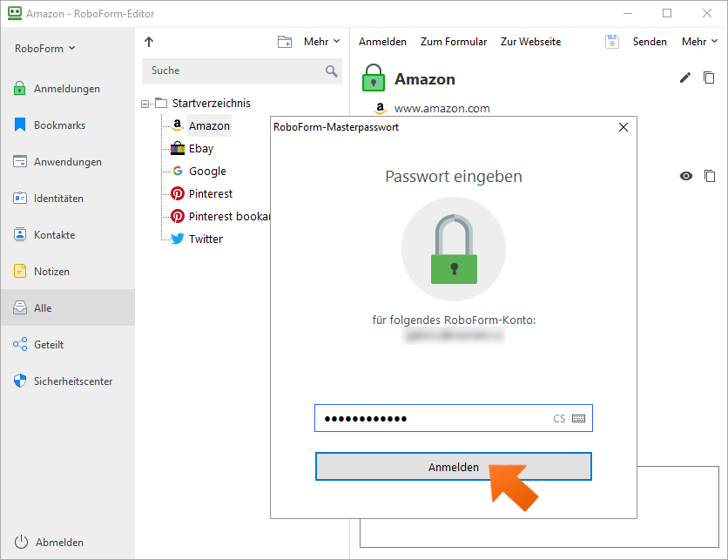
Task: Click the blue Bookmarks ribbon icon
Action: 20,125
